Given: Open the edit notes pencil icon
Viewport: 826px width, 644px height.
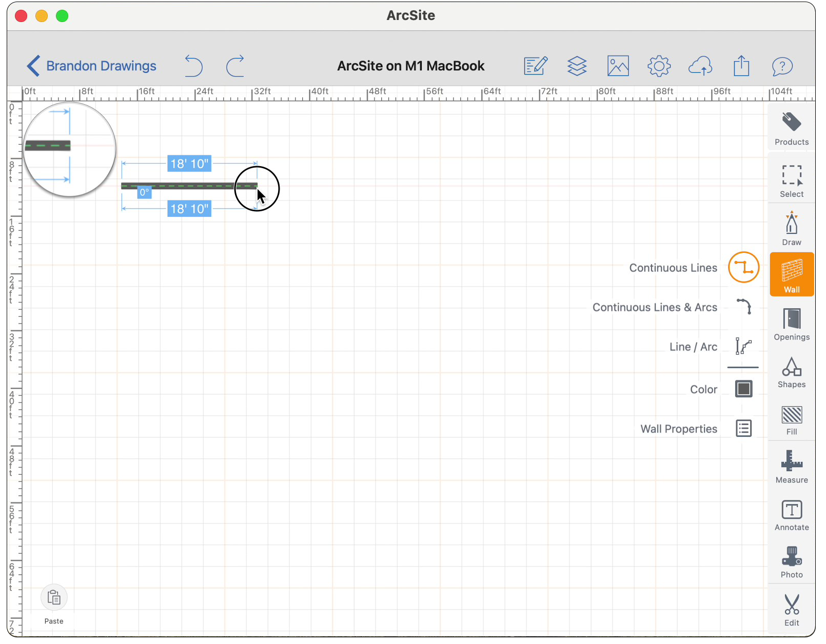Looking at the screenshot, I should [536, 66].
